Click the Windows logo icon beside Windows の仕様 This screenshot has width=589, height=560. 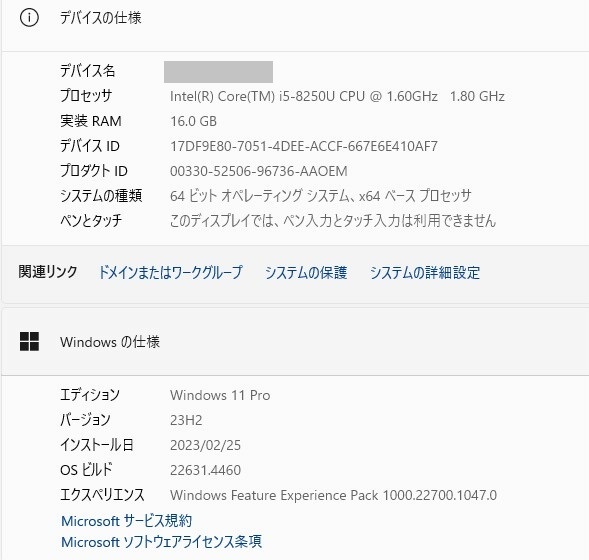(x=29, y=341)
